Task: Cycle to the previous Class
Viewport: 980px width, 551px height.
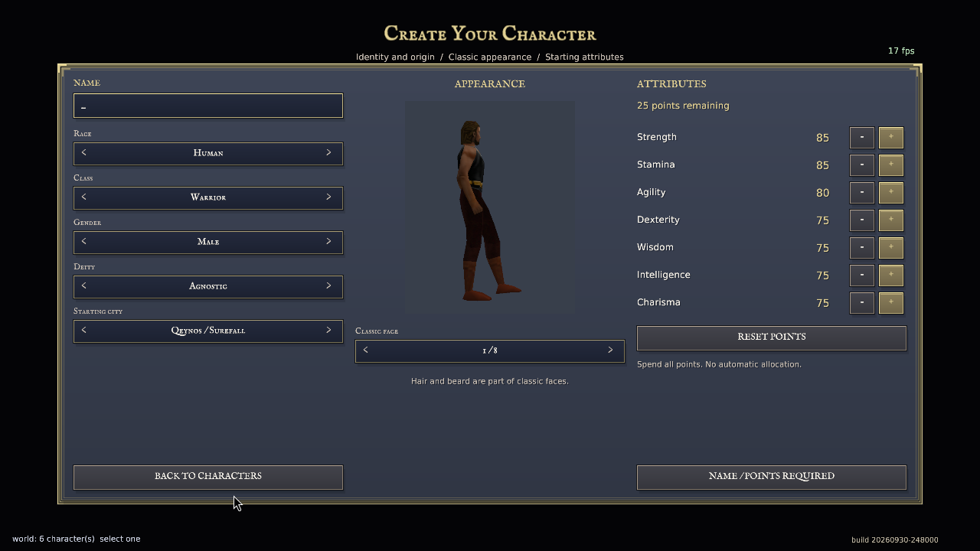Action: [84, 197]
